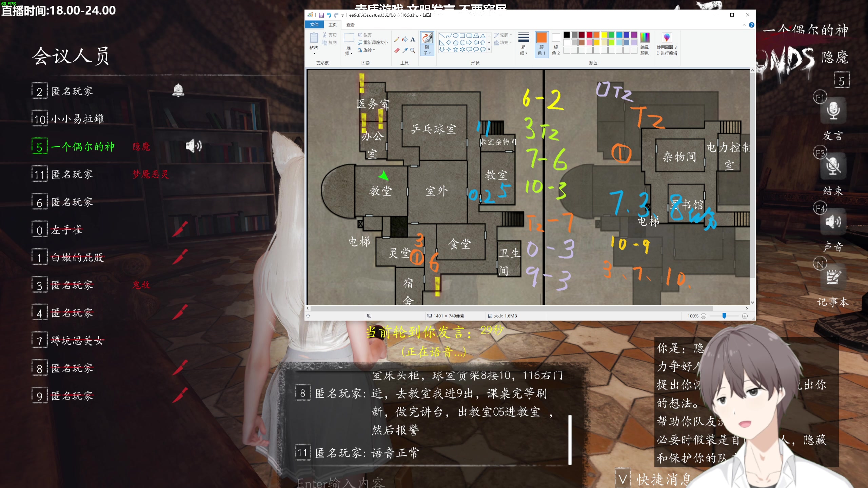Screen dimensions: 868x488
Task: Open the notebook (记事本) icon
Action: [x=833, y=277]
